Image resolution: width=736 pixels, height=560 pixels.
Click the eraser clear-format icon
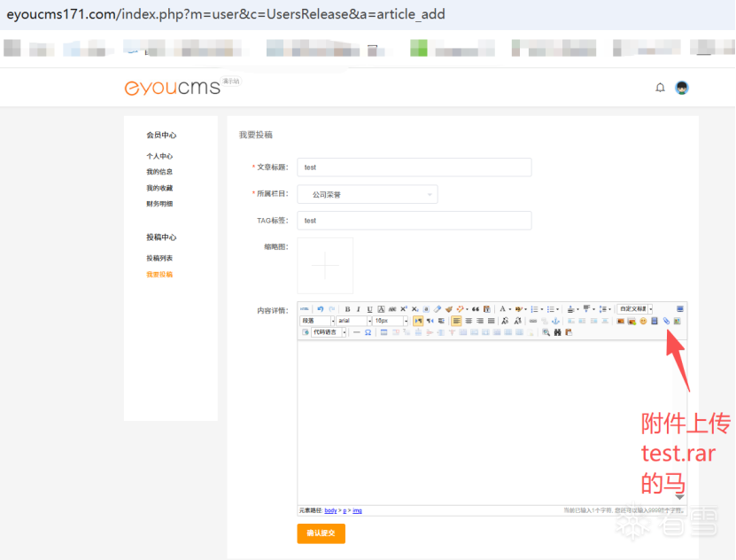(438, 309)
